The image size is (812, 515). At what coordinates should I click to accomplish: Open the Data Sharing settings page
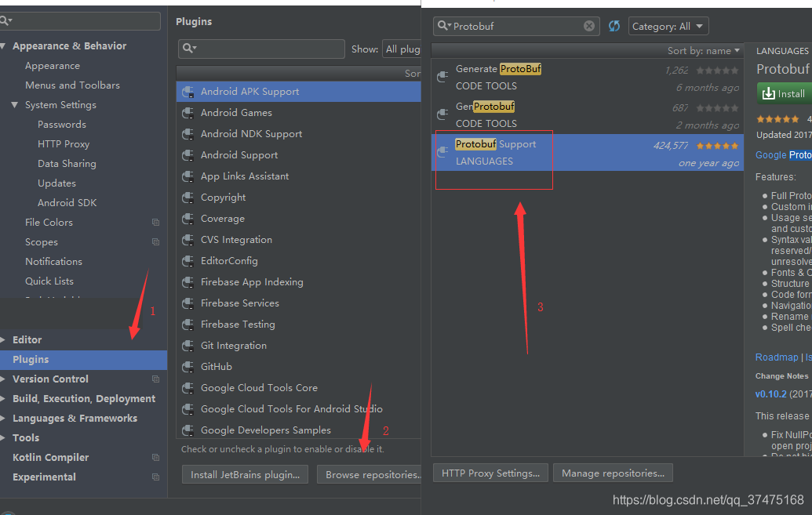coord(67,164)
